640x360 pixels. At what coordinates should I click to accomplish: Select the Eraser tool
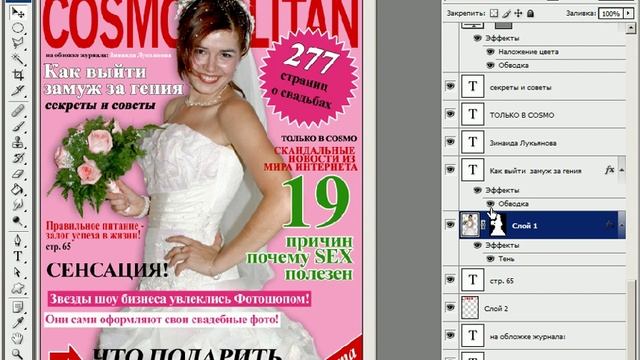(18, 174)
